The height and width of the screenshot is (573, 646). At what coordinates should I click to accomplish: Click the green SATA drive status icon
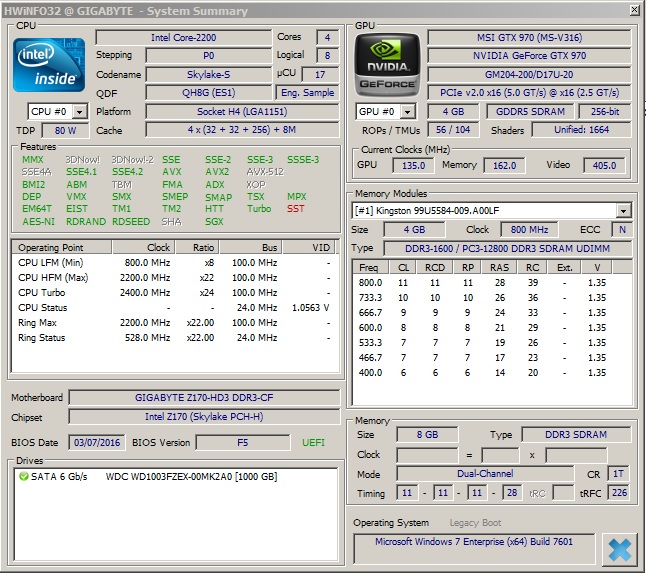pyautogui.click(x=23, y=477)
